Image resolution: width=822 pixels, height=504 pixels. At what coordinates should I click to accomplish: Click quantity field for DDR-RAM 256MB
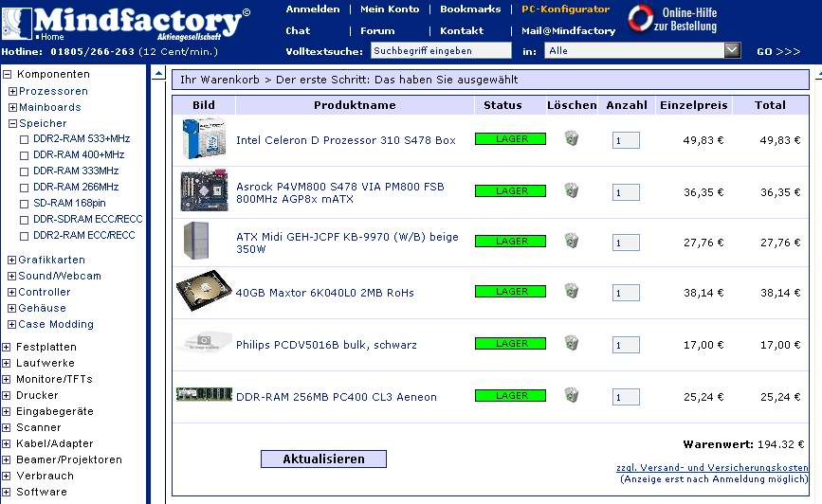point(626,397)
